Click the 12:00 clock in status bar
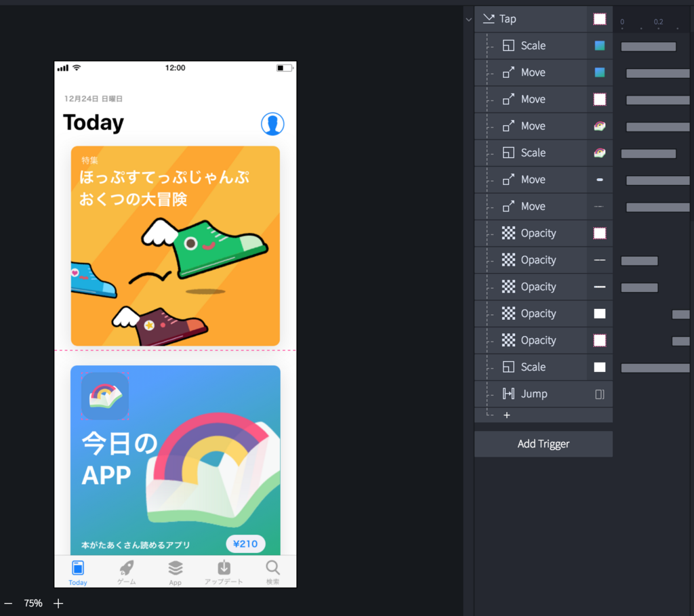 176,68
